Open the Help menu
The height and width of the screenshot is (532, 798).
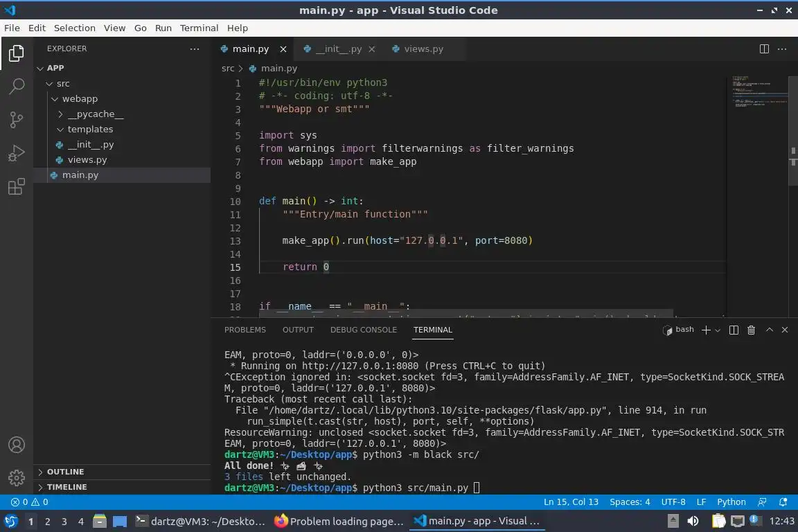point(237,28)
